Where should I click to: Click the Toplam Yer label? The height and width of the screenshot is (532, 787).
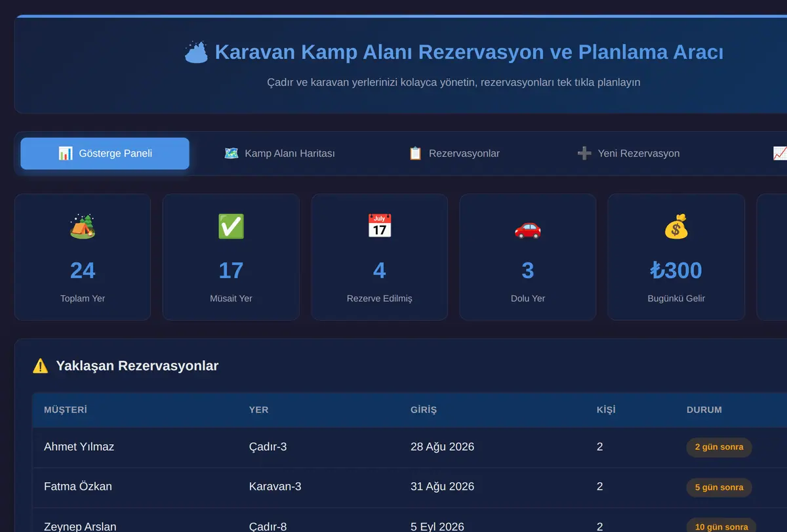(x=83, y=298)
